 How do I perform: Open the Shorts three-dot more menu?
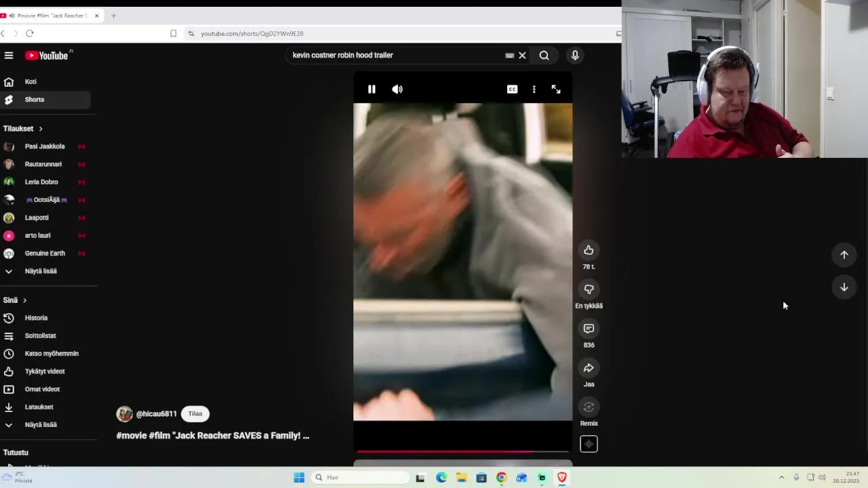coord(534,89)
